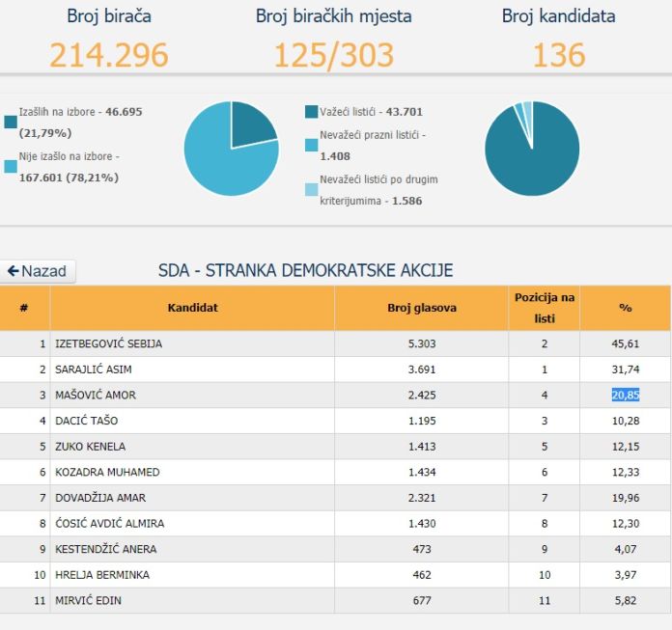Click the Nazad back button
This screenshot has width=672, height=630.
(x=39, y=271)
